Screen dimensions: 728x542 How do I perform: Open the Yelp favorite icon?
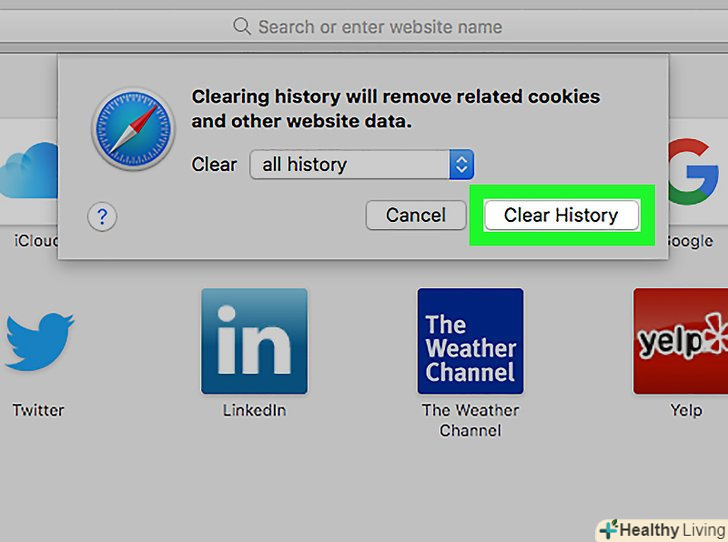(680, 341)
